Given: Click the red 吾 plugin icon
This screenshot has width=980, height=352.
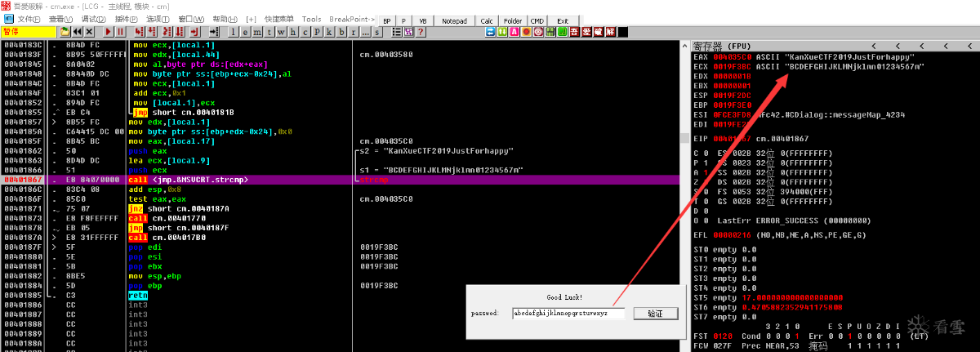Looking at the screenshot, I should [x=574, y=32].
